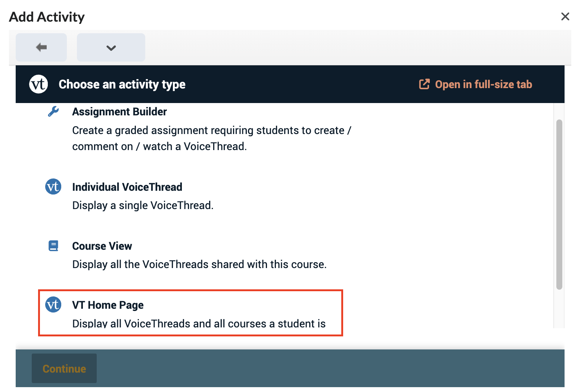Open in full-size tab link

click(476, 84)
